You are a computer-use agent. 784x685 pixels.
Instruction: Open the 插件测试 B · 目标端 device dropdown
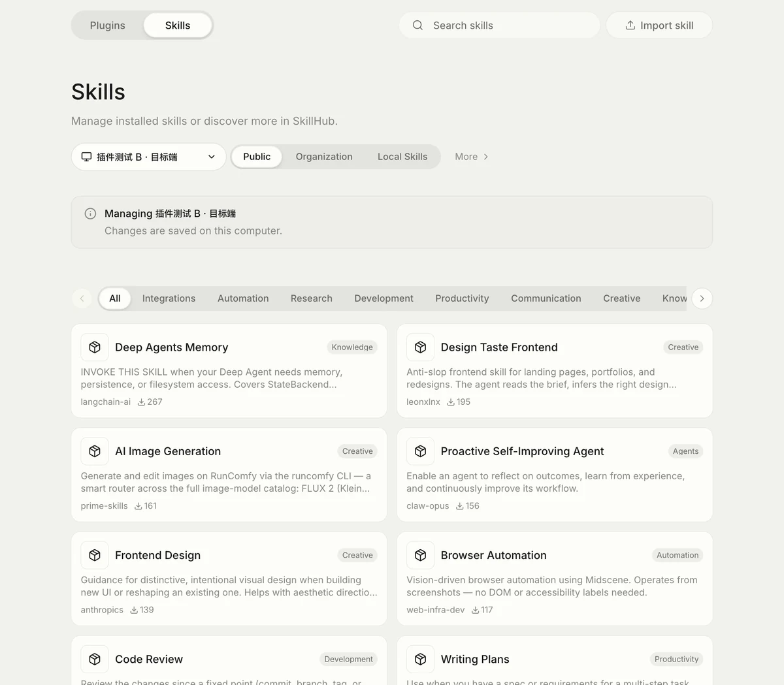pos(149,157)
